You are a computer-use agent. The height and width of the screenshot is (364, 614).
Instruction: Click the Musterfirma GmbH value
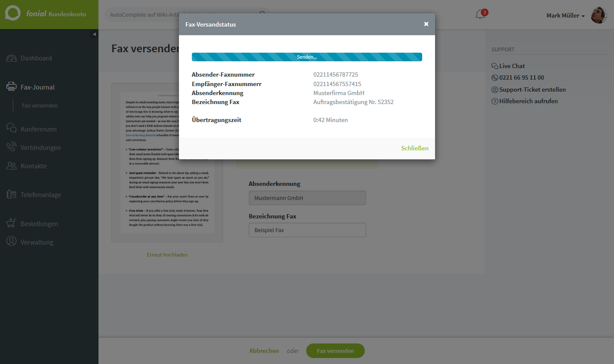[339, 93]
